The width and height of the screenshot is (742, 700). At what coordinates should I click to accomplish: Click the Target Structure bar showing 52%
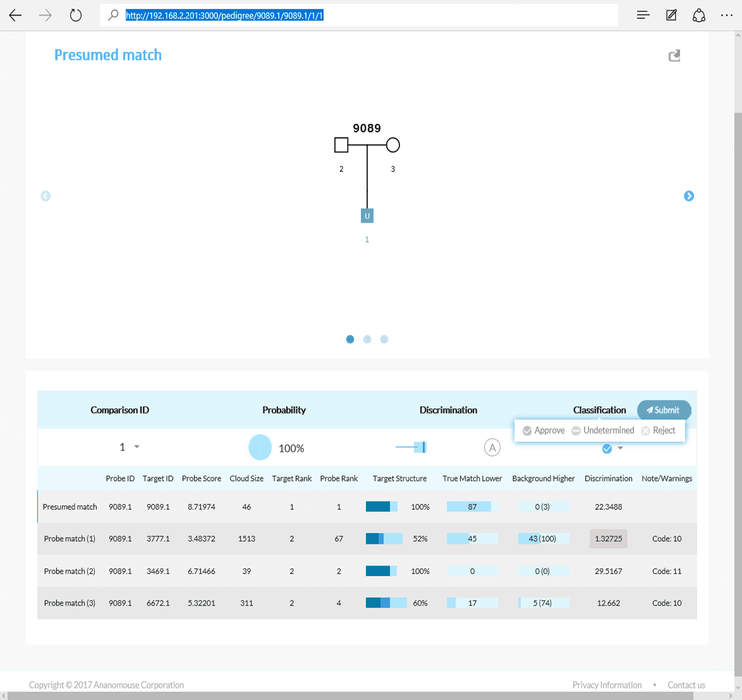pyautogui.click(x=384, y=539)
